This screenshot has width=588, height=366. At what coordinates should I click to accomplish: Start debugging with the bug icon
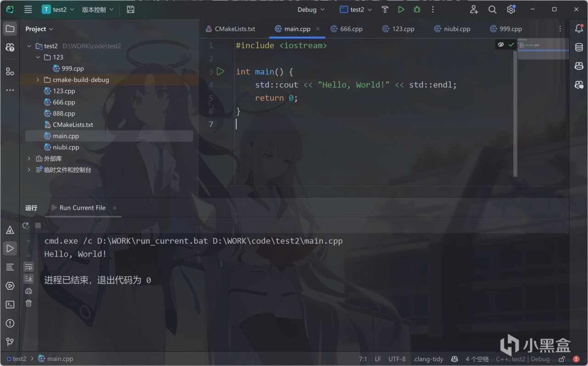coord(417,9)
